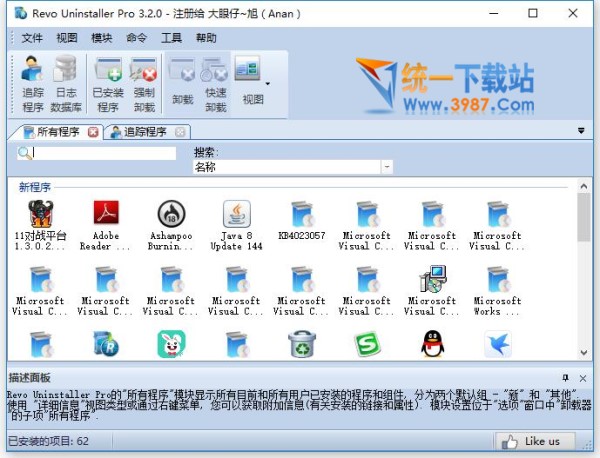The height and width of the screenshot is (458, 600).
Task: Open the tab list dropdown arrow
Action: coord(581,131)
